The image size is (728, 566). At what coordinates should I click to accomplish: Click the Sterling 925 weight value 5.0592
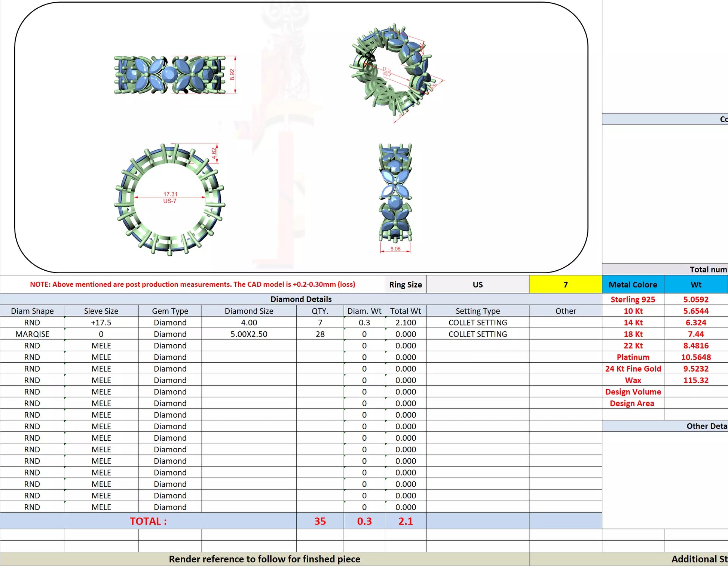695,299
